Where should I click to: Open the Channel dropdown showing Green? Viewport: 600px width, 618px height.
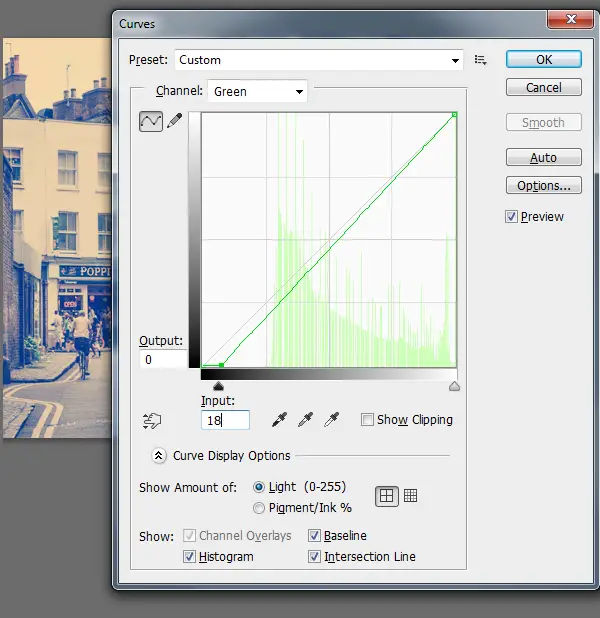[x=257, y=92]
